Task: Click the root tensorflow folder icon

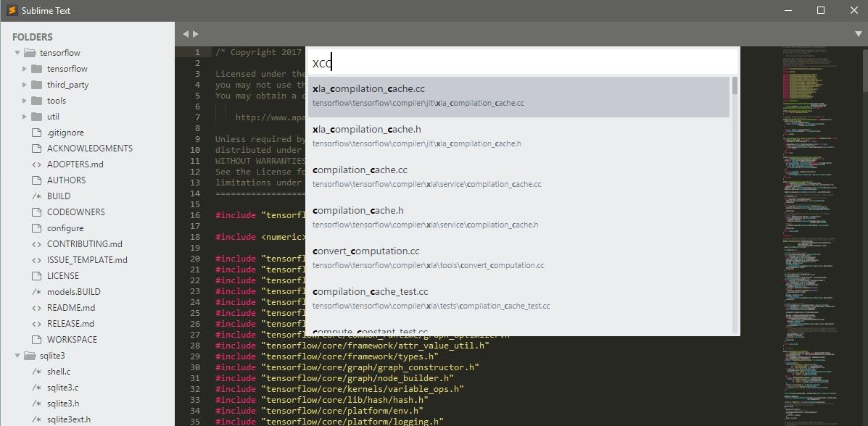Action: tap(30, 53)
